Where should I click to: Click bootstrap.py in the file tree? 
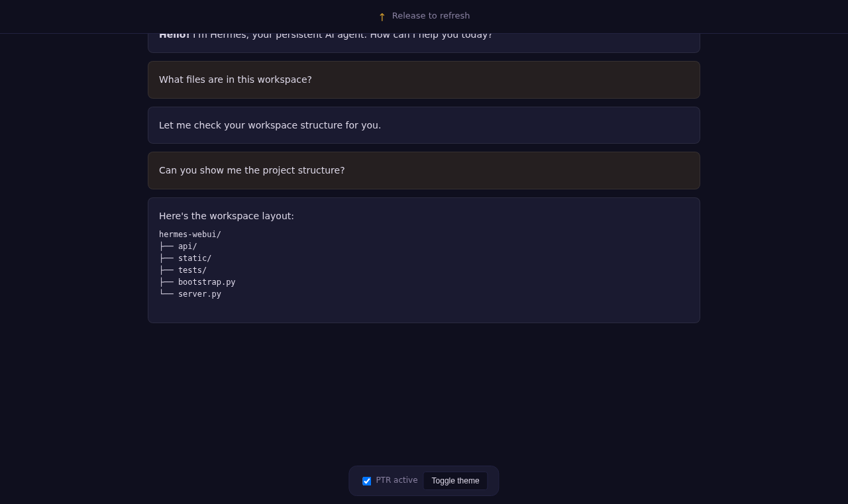[x=207, y=282]
